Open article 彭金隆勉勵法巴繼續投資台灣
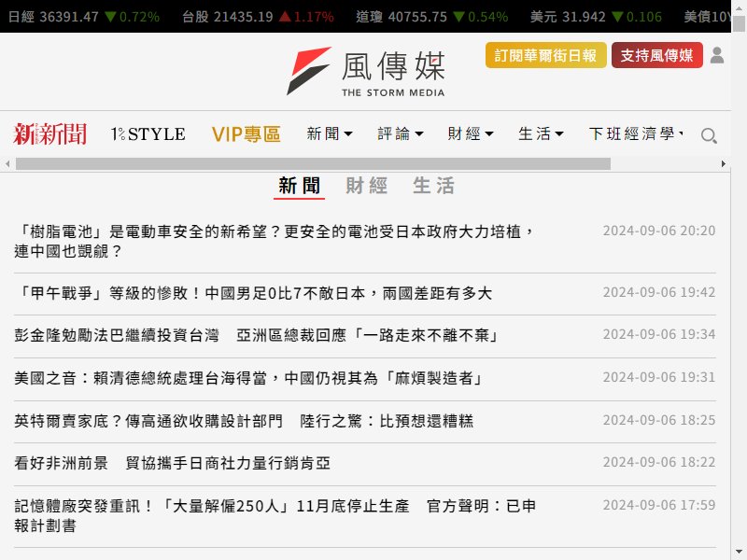The height and width of the screenshot is (560, 747). click(257, 336)
